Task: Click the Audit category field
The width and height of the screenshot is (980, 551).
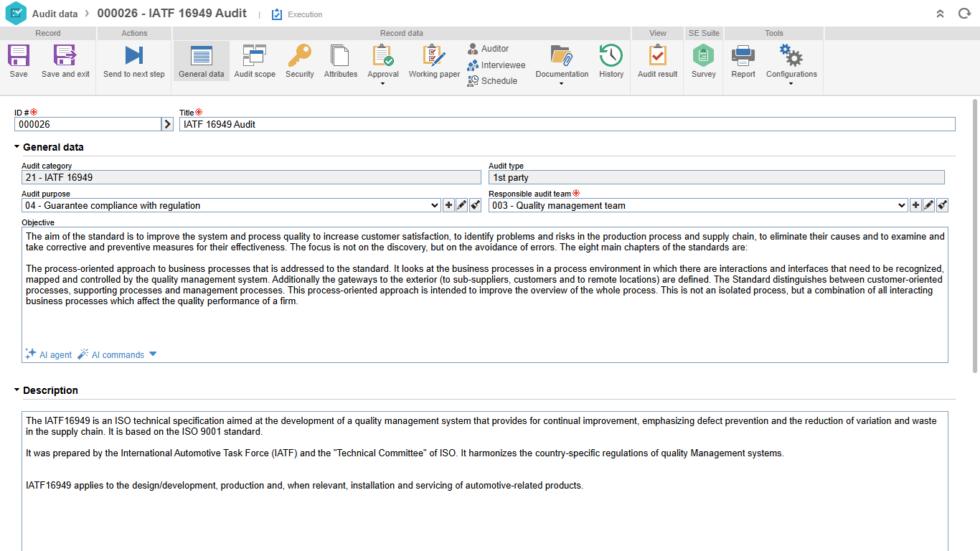Action: point(252,177)
